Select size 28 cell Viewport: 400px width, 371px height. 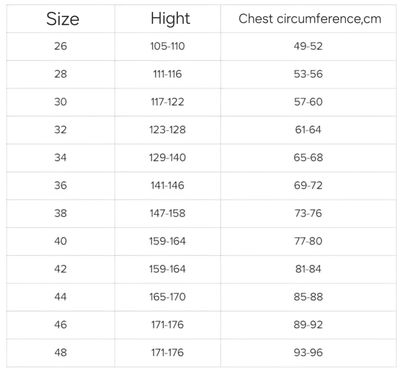61,74
